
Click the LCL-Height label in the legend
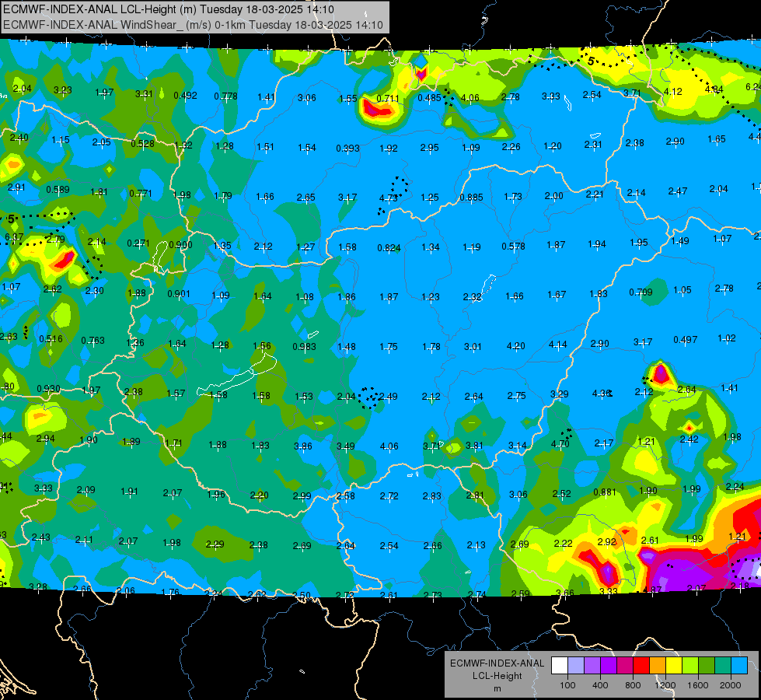(x=497, y=676)
